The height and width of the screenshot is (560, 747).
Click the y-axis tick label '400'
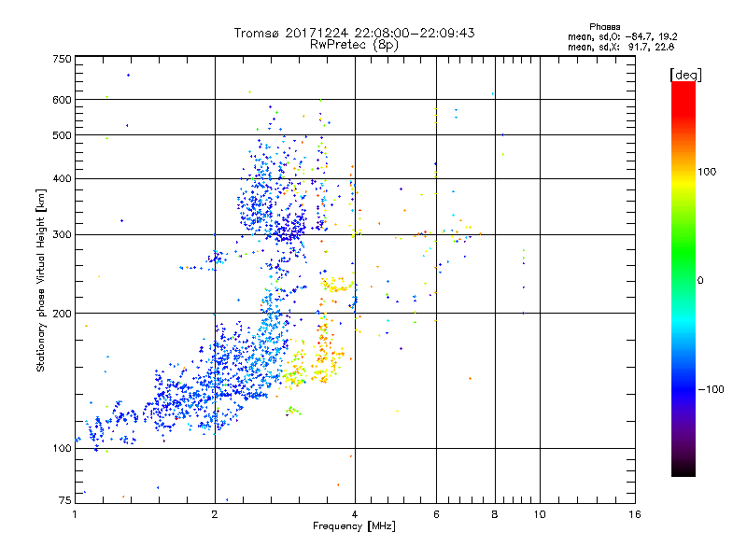(62, 179)
